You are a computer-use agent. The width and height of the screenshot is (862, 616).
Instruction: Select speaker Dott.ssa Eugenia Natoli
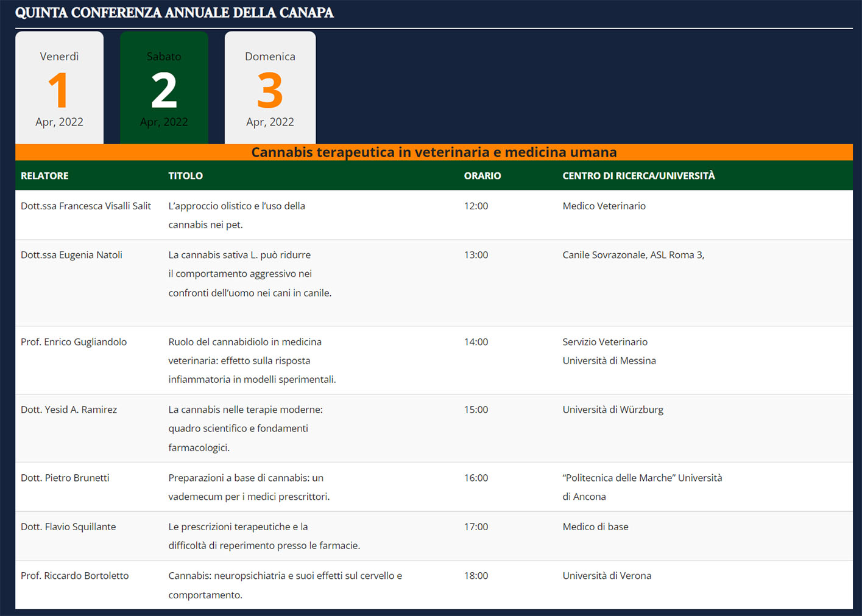tap(71, 255)
